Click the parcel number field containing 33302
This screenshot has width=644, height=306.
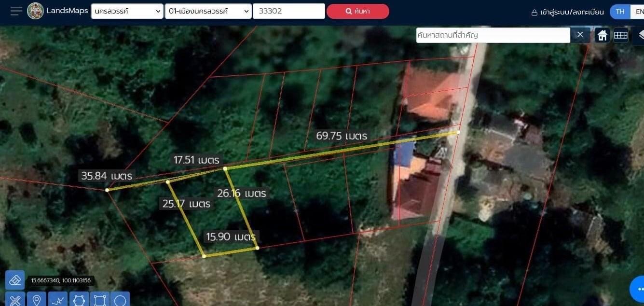[288, 12]
